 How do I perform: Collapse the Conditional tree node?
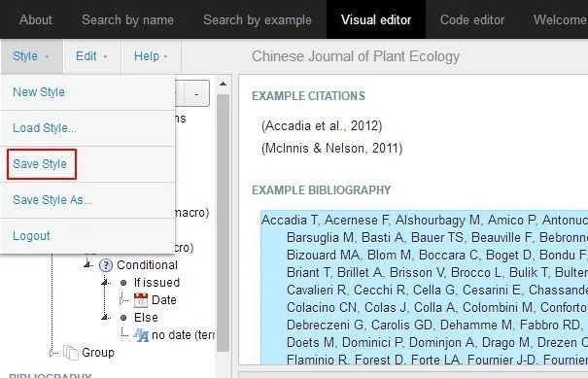click(87, 265)
